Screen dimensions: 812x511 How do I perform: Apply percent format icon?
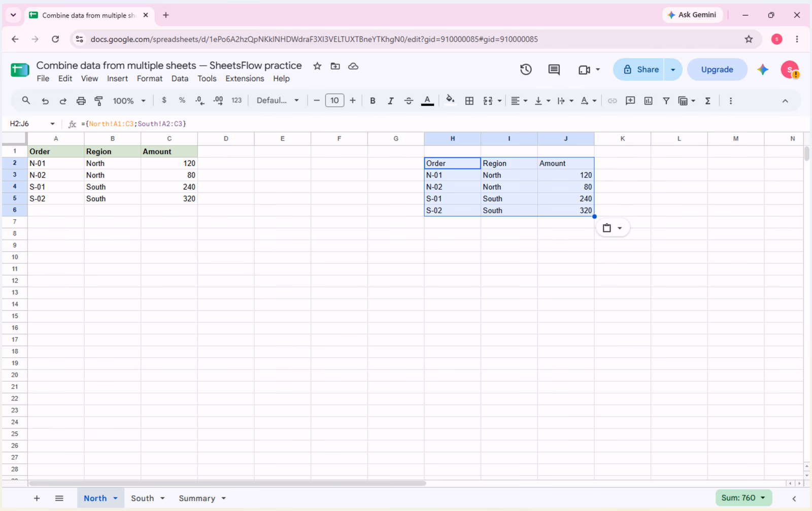coord(182,100)
